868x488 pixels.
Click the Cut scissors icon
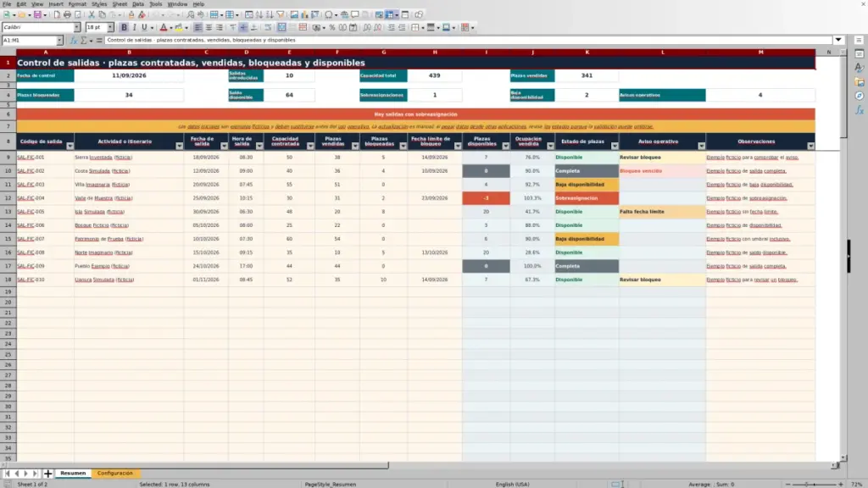coord(92,15)
